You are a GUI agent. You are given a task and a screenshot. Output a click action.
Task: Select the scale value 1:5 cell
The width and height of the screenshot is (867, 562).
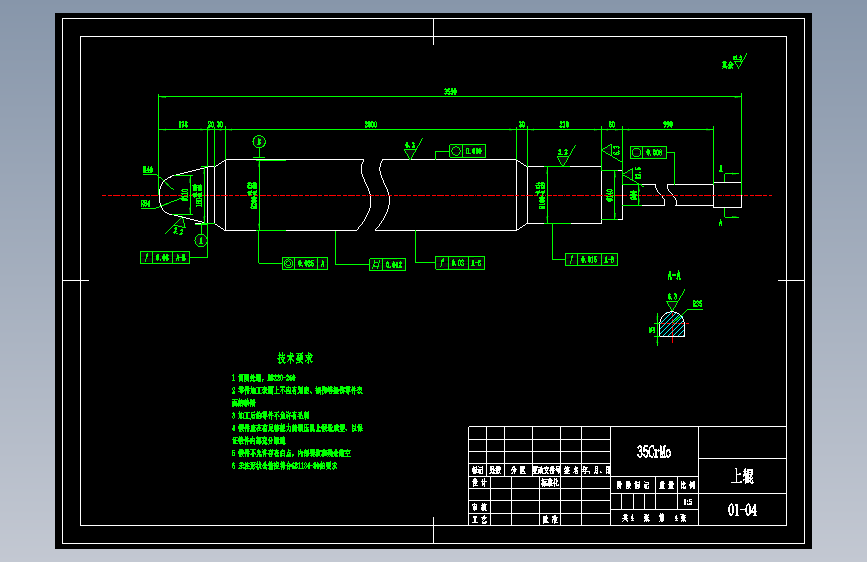tap(688, 502)
